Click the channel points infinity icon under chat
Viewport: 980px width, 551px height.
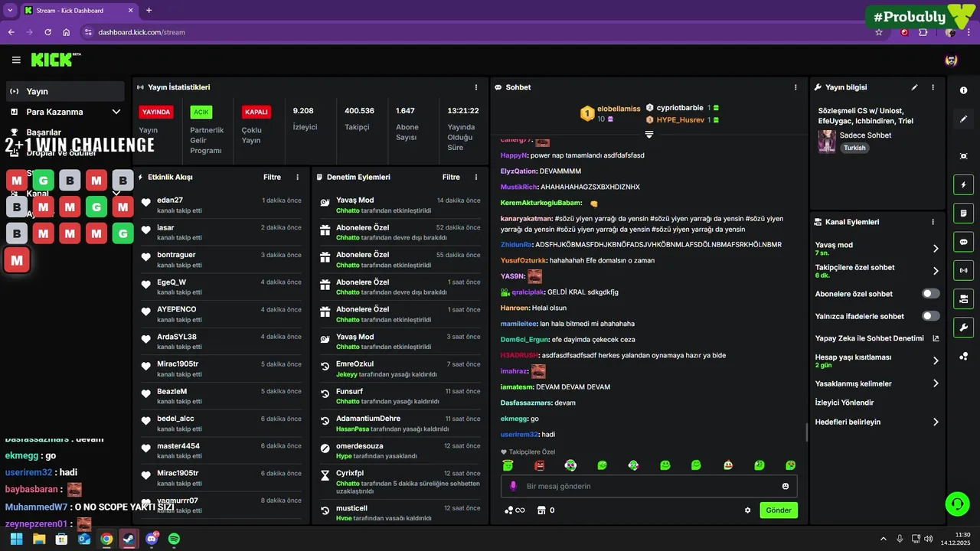click(x=514, y=510)
